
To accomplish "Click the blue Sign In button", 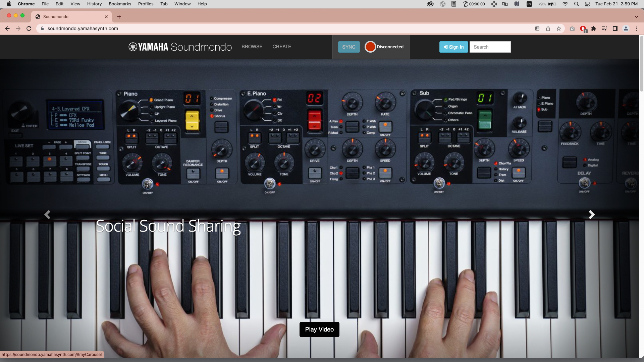I will point(453,47).
